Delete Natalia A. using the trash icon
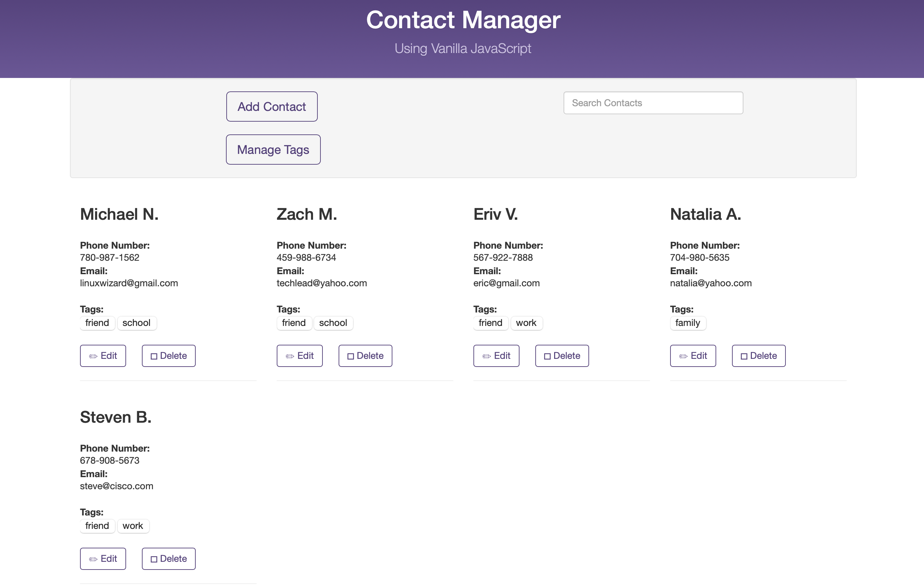Screen dimensions: 924x586 point(744,356)
